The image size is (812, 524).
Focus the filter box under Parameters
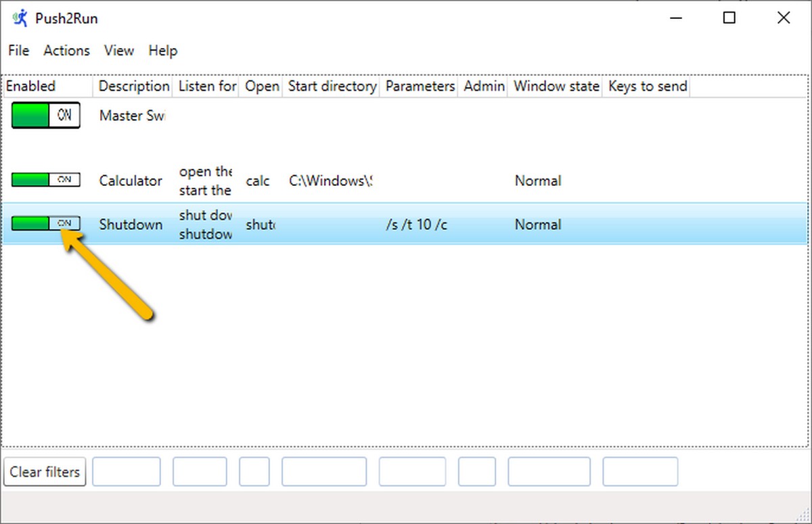click(412, 472)
